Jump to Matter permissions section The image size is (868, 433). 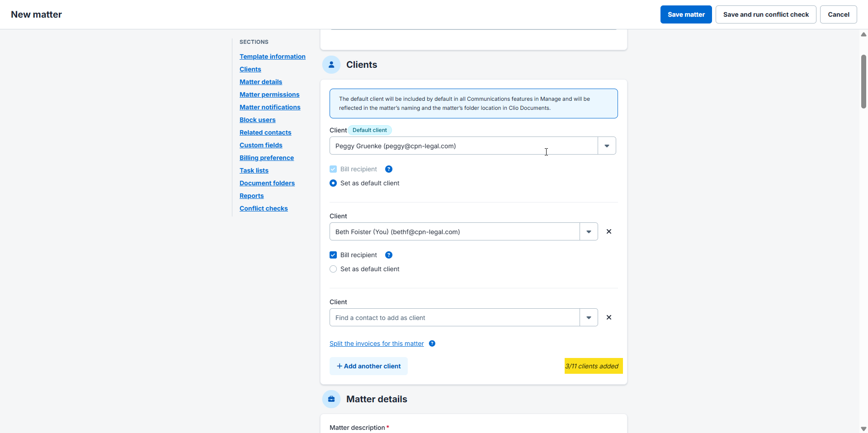(x=269, y=94)
